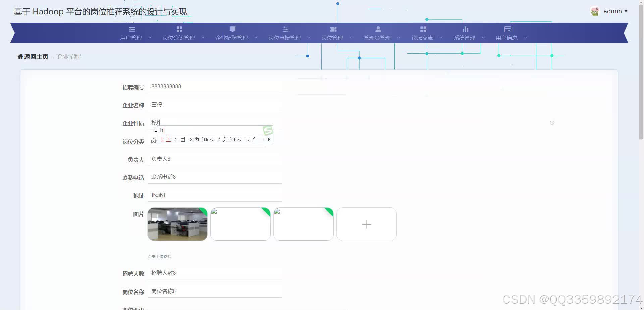Open the 岗位管理 menu

[x=332, y=38]
